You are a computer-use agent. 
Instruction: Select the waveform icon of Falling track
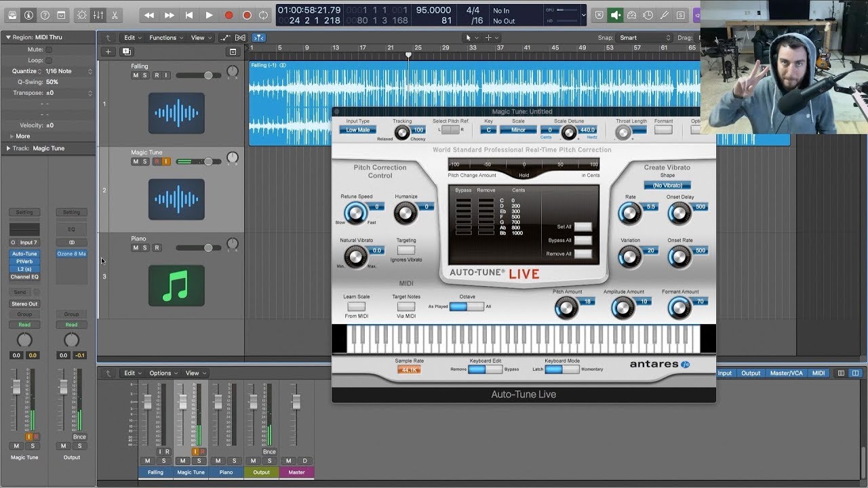(176, 113)
